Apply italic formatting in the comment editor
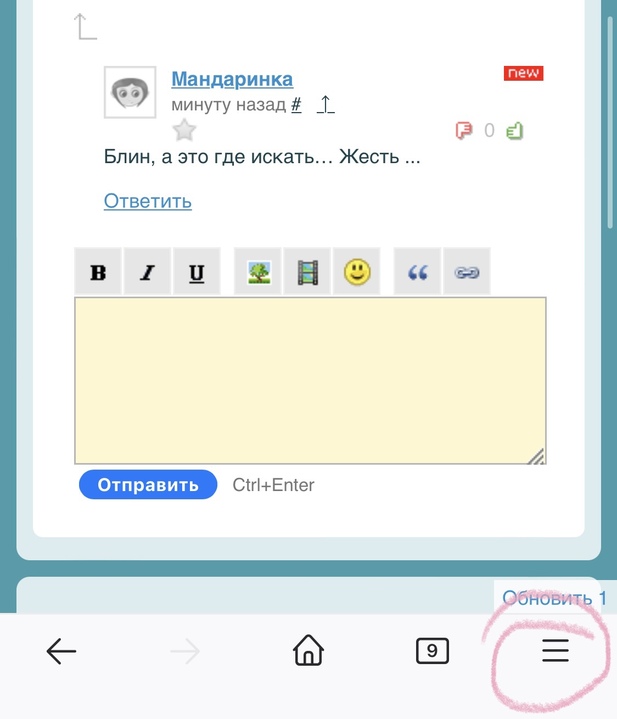 pyautogui.click(x=148, y=271)
